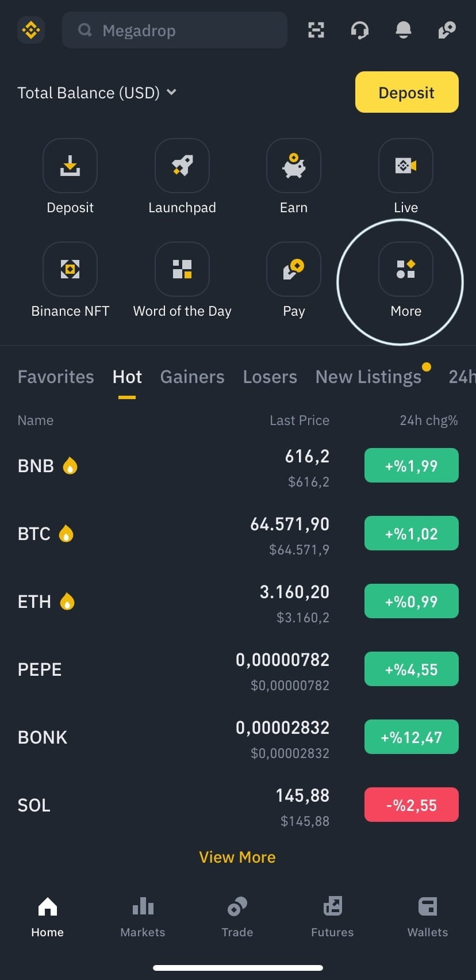Tap the View More link
476x980 pixels.
[237, 857]
